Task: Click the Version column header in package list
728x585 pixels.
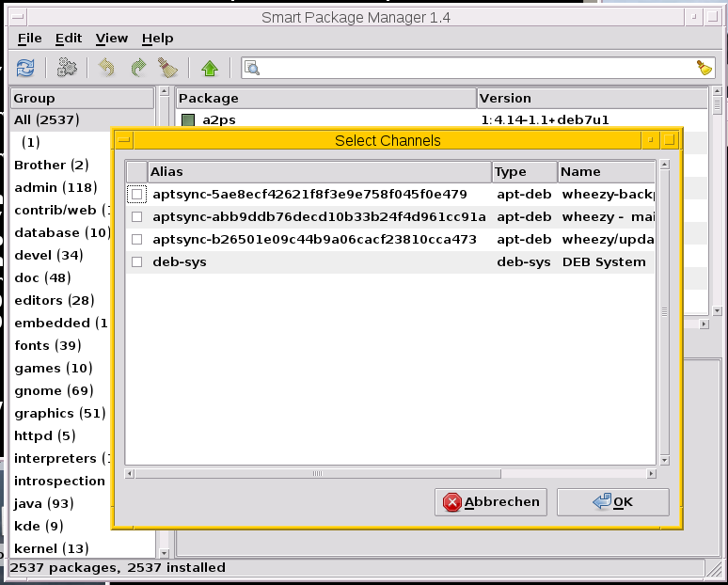Action: click(593, 98)
